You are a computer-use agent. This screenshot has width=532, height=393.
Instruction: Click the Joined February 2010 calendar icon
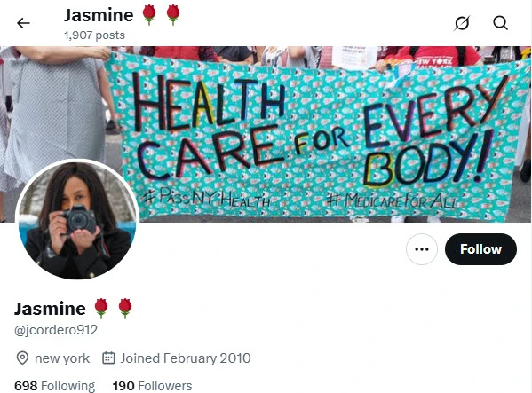[108, 358]
